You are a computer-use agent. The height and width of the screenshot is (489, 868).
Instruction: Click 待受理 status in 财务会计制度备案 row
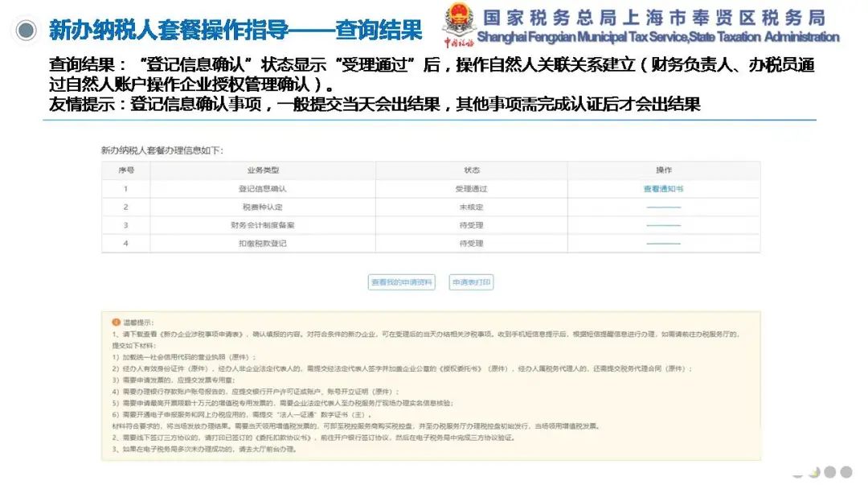coord(471,225)
